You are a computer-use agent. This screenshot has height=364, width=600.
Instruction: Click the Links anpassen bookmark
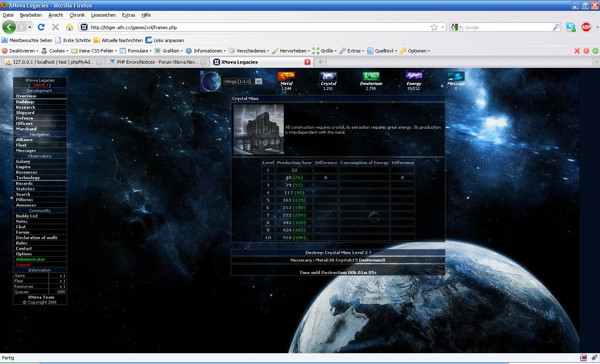[165, 40]
